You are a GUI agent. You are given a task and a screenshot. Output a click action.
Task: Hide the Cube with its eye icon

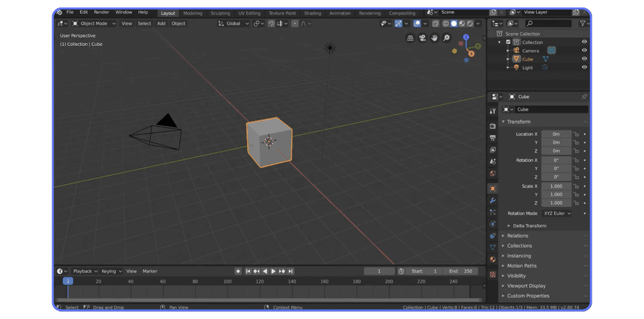click(584, 59)
